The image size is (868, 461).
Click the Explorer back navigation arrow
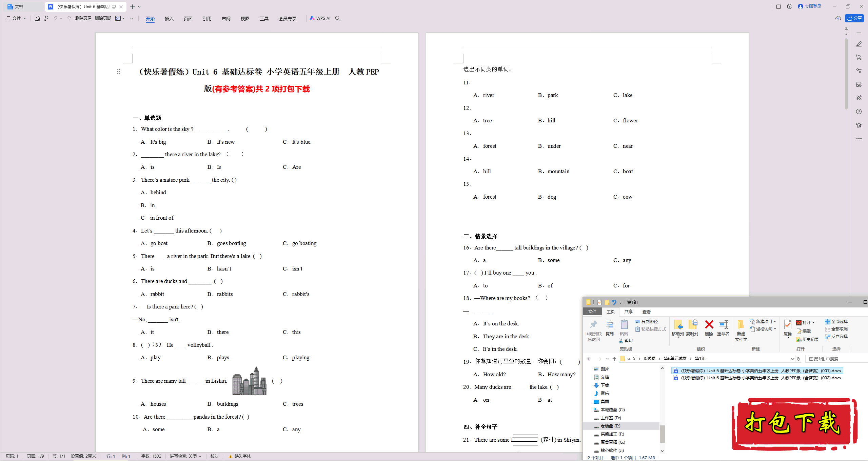(x=589, y=359)
